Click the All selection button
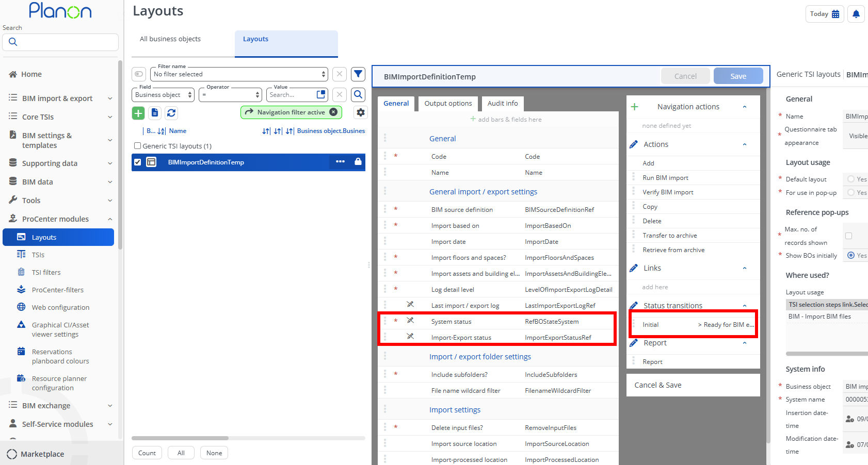 pos(181,453)
